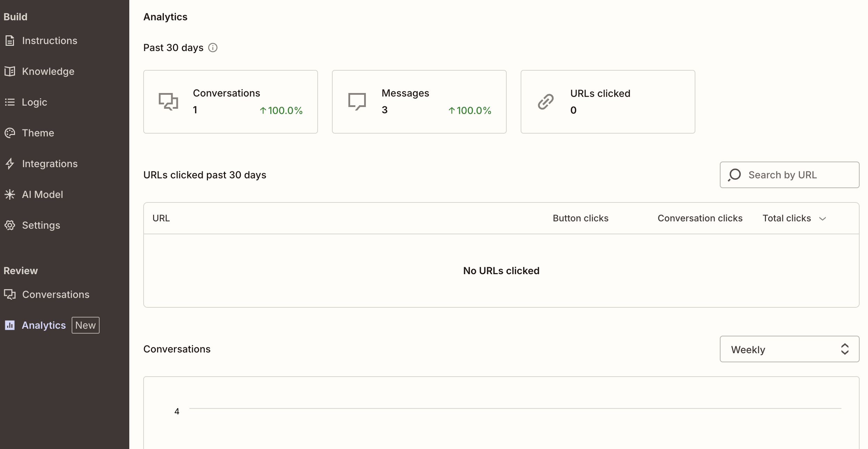Select the Integrations lightning icon

(x=10, y=163)
